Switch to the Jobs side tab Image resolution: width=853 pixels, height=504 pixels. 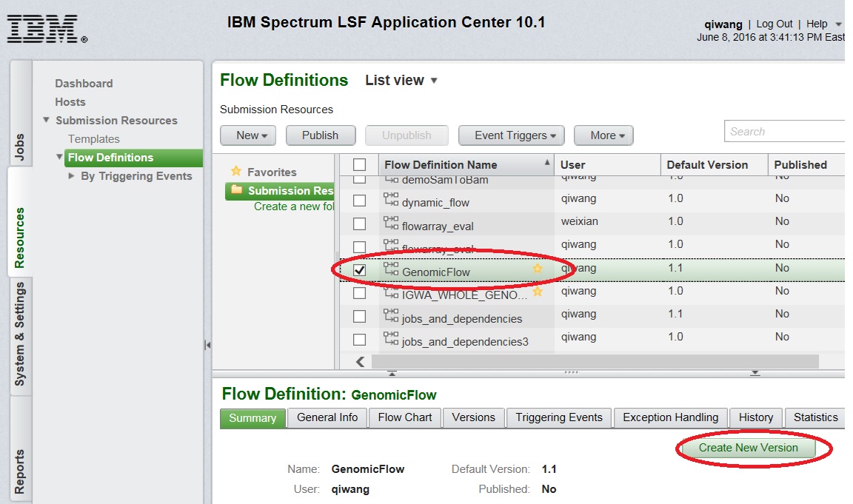click(x=20, y=114)
